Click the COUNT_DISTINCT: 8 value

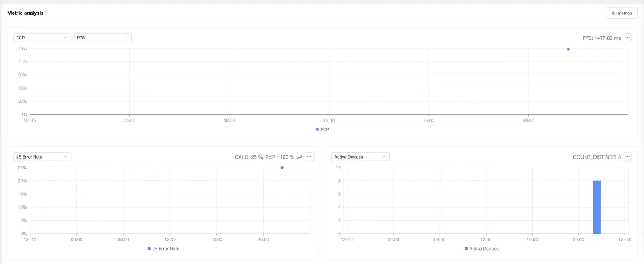[x=597, y=157]
